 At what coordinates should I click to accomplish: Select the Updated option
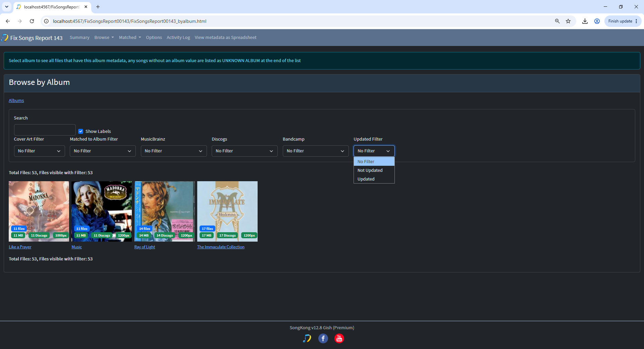click(x=374, y=179)
